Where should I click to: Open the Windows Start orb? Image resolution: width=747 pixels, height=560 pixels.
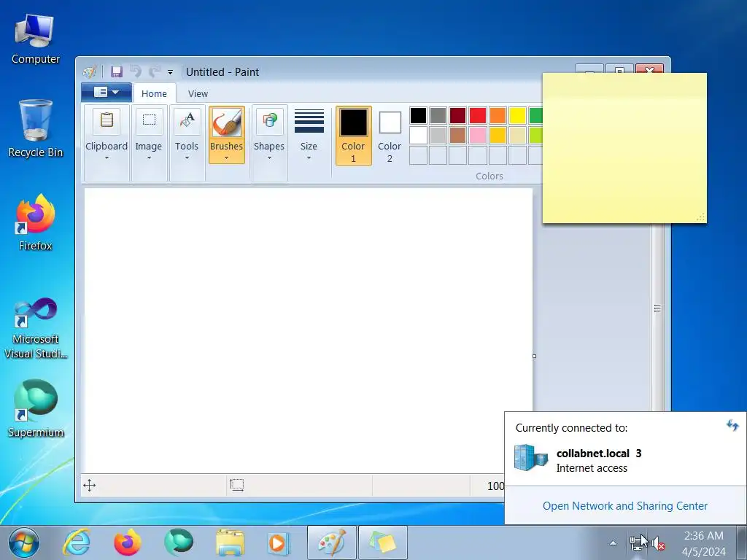[x=24, y=542]
